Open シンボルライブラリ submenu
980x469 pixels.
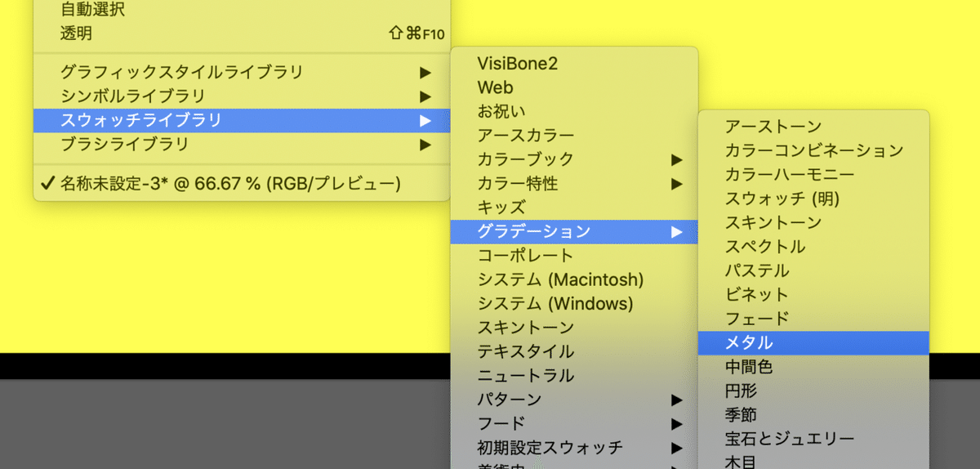click(x=242, y=96)
